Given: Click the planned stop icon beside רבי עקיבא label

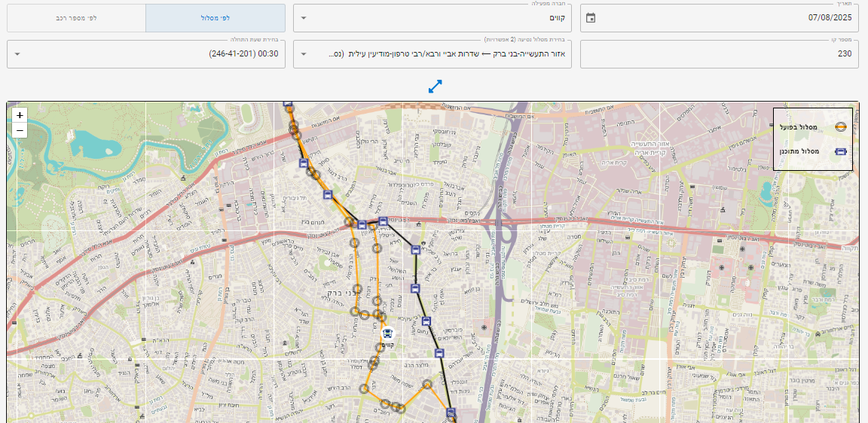Looking at the screenshot, I should [x=426, y=321].
